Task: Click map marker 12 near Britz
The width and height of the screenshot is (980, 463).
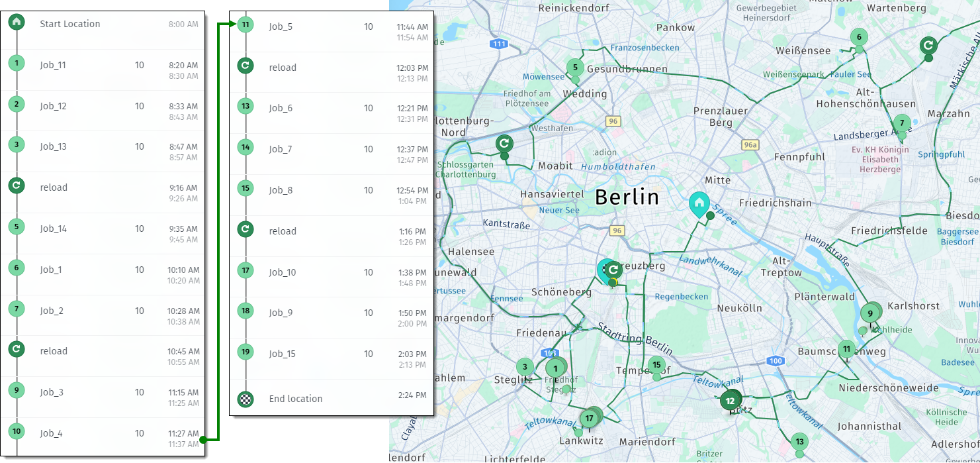Action: pos(731,400)
